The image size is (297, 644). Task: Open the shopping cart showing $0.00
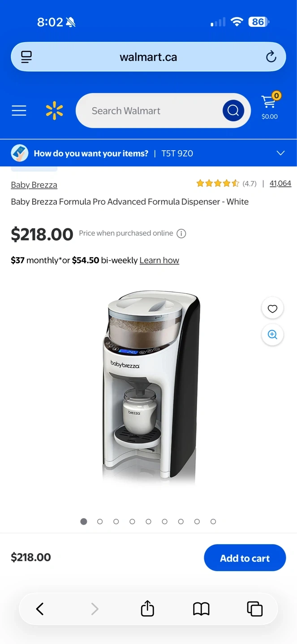pyautogui.click(x=270, y=106)
